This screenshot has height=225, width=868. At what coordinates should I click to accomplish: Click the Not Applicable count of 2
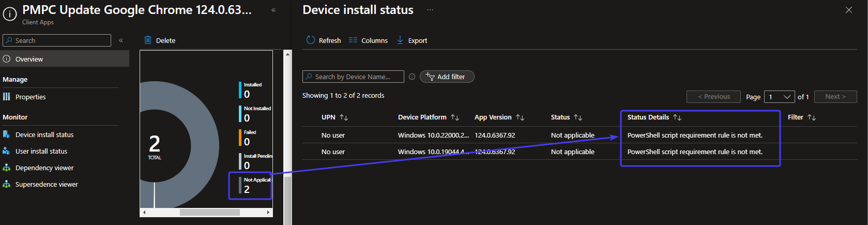tap(247, 189)
